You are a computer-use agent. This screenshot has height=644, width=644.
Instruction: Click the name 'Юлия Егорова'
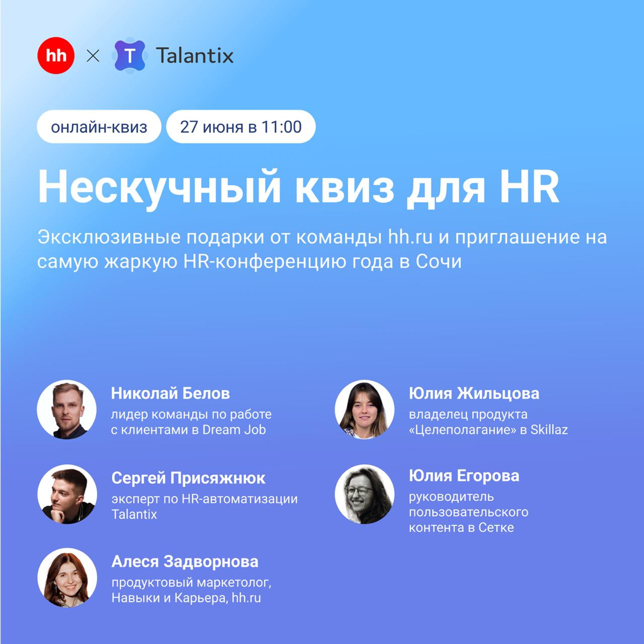pos(464,476)
